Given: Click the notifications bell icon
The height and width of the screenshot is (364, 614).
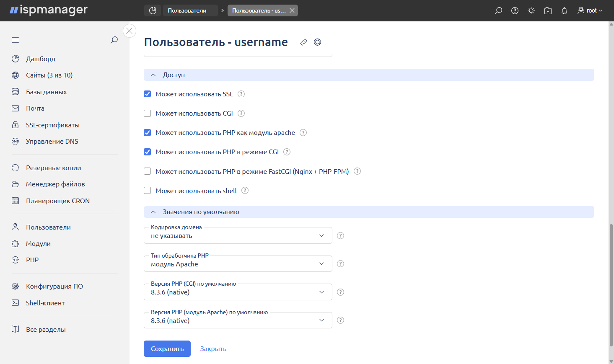Looking at the screenshot, I should (x=564, y=10).
